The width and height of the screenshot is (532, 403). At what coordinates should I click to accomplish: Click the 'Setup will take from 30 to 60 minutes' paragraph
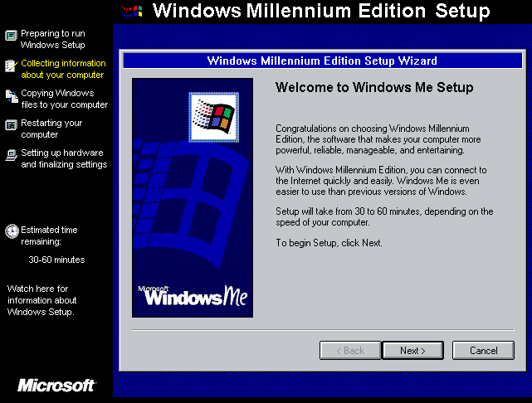(x=384, y=217)
